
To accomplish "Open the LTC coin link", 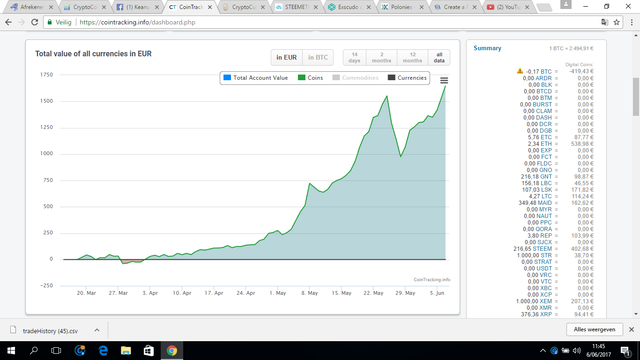I will click(x=547, y=196).
